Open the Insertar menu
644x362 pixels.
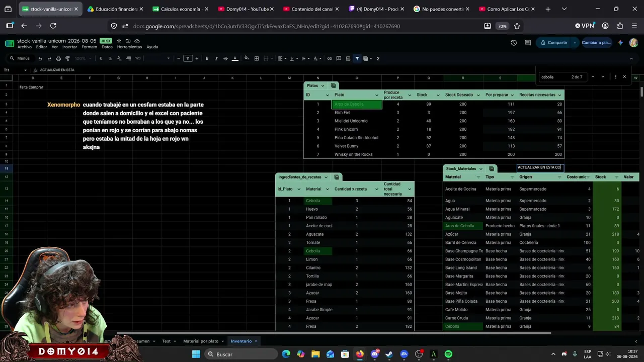69,47
